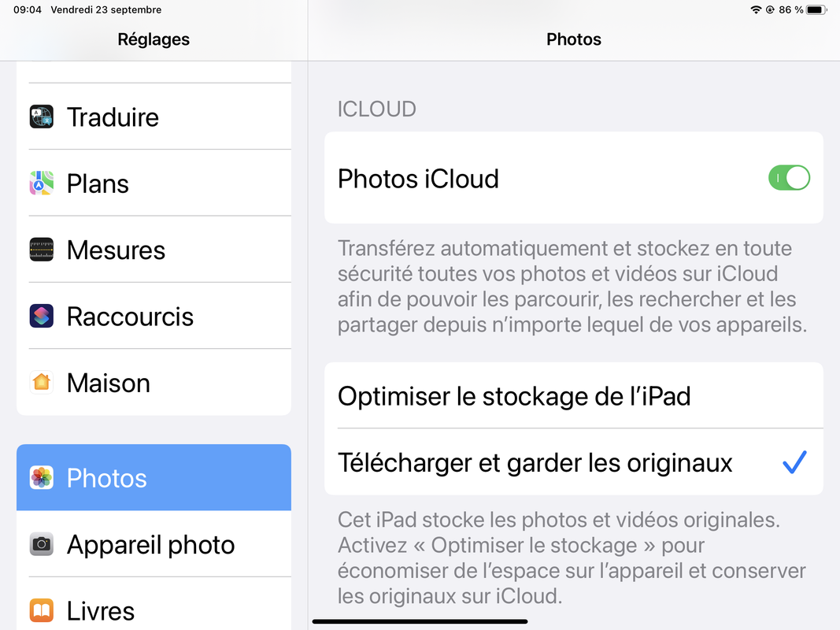Disable the Photos iCloud switch
Viewport: 840px width, 630px height.
[789, 178]
